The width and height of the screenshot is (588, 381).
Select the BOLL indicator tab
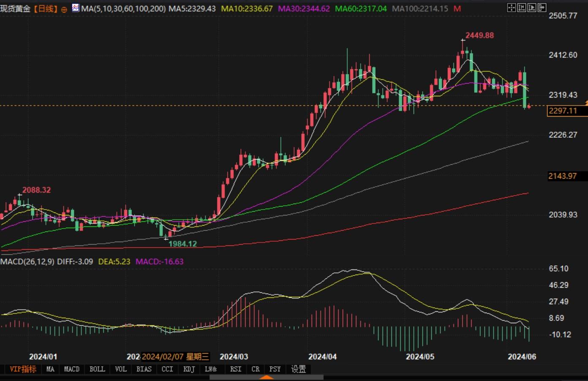click(x=97, y=369)
